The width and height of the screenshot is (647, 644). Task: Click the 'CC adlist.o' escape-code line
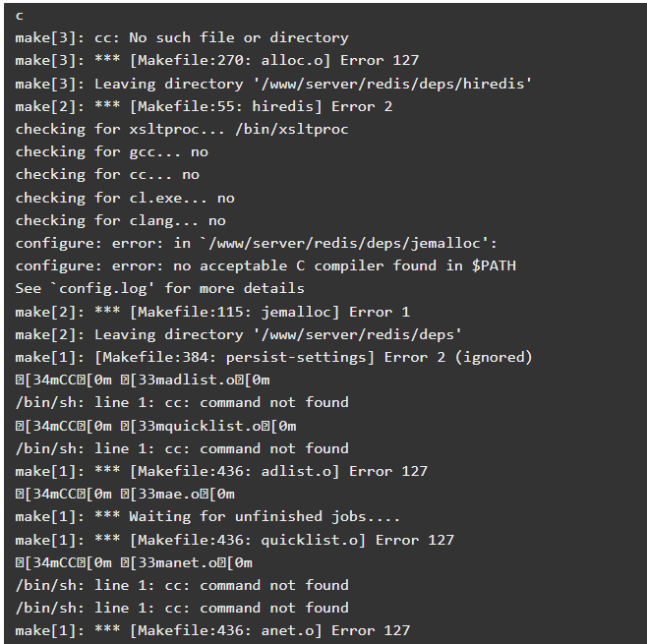click(143, 380)
